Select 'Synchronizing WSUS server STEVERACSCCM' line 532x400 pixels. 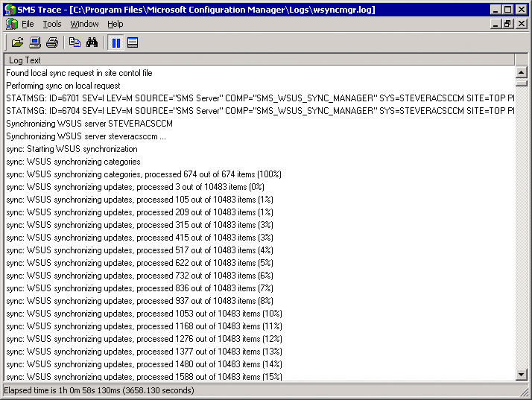pyautogui.click(x=259, y=124)
